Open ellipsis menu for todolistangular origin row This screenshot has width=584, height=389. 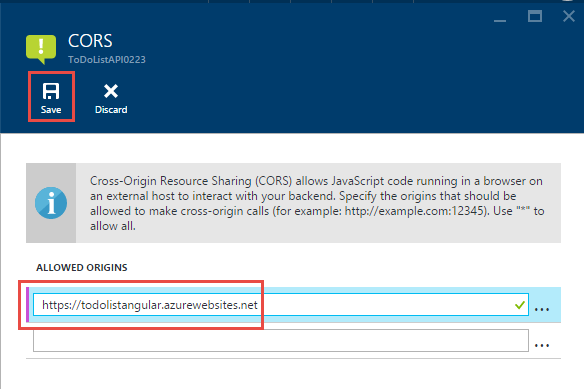click(542, 309)
